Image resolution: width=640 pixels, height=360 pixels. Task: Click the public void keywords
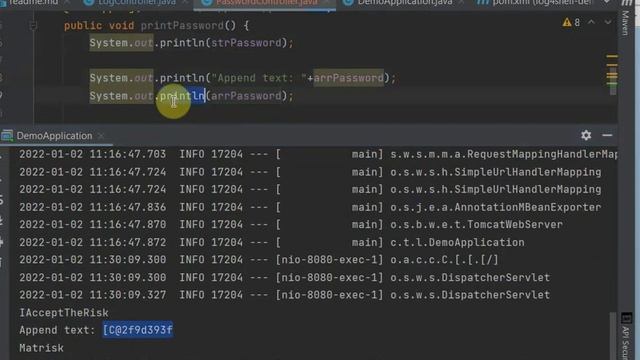coord(99,26)
